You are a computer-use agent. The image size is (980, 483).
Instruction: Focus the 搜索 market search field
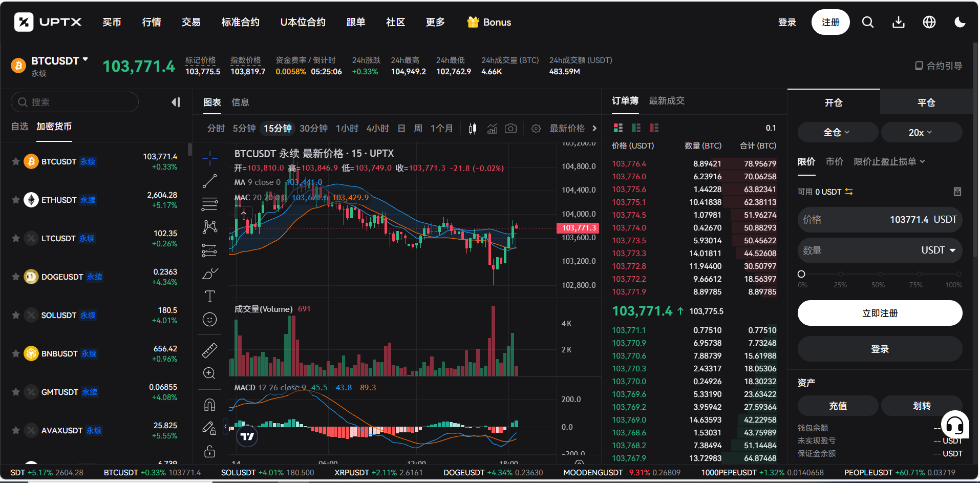click(x=75, y=102)
